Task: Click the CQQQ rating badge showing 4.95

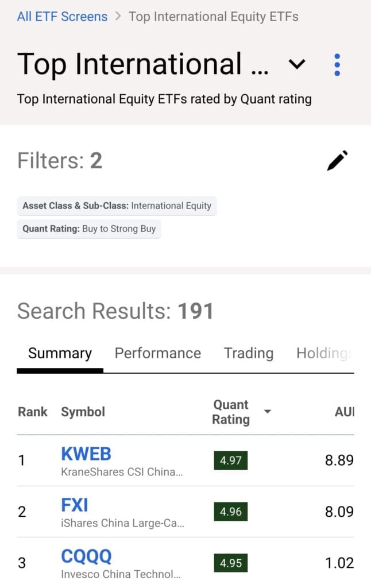Action: (230, 563)
